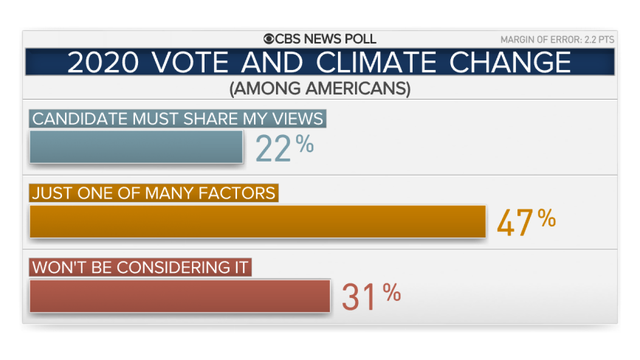Image resolution: width=640 pixels, height=360 pixels.
Task: Select the 22% value text
Action: (284, 148)
